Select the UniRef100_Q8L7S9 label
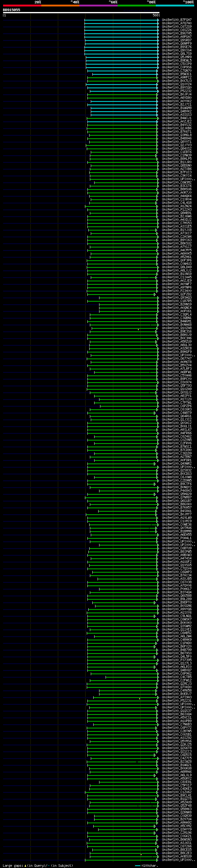Screen dimensions: 197x868 click(x=177, y=54)
